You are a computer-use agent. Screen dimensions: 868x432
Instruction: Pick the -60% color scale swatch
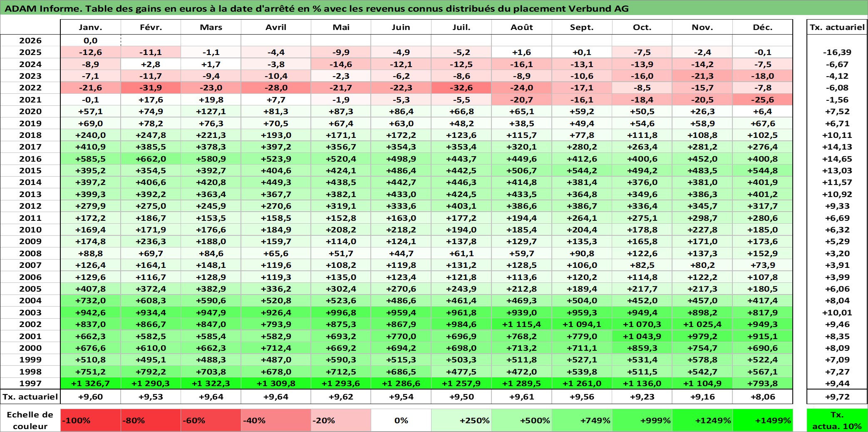tap(211, 420)
